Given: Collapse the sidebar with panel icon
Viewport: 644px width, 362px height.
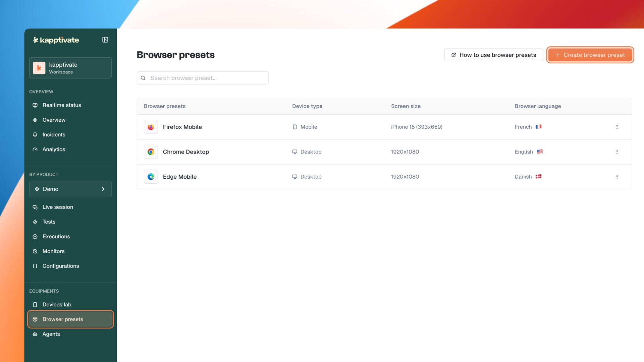Looking at the screenshot, I should [x=105, y=40].
